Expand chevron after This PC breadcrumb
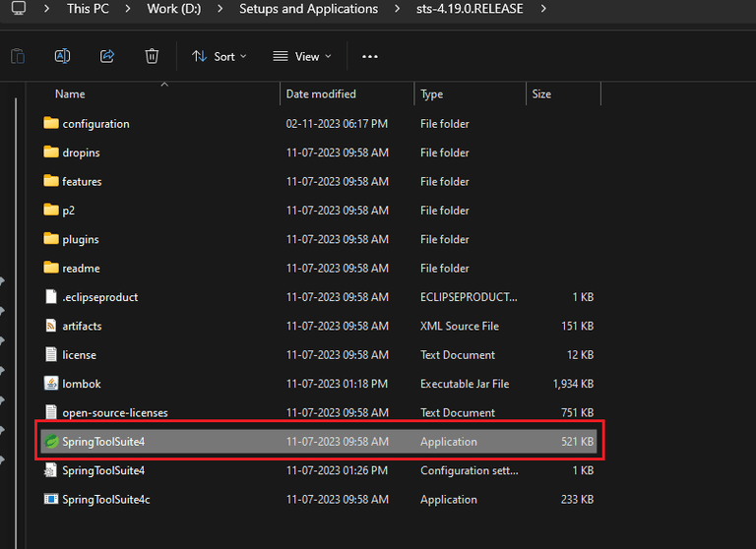 128,9
